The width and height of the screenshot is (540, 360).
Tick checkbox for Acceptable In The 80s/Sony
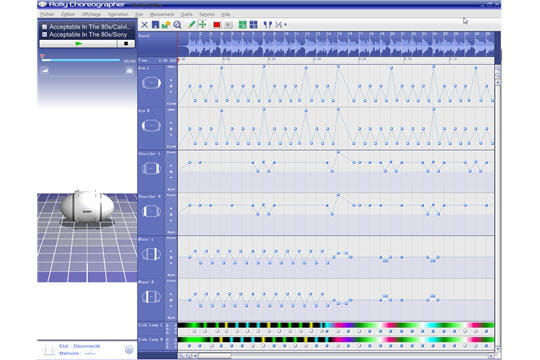pos(44,34)
